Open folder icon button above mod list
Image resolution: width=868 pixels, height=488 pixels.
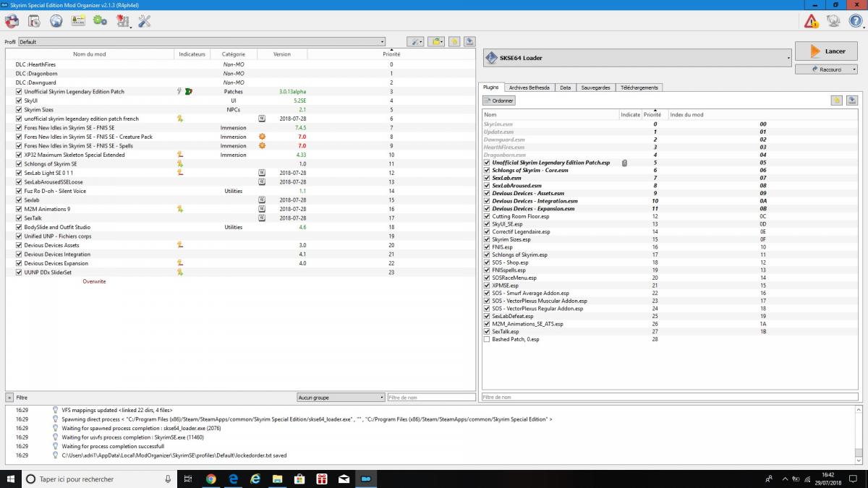click(x=436, y=42)
